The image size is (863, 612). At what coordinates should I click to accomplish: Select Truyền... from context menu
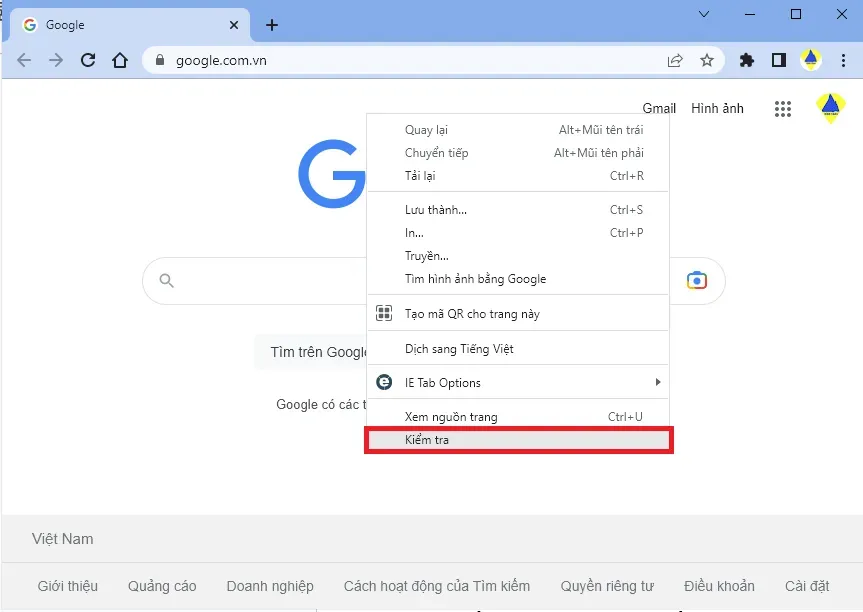click(518, 256)
